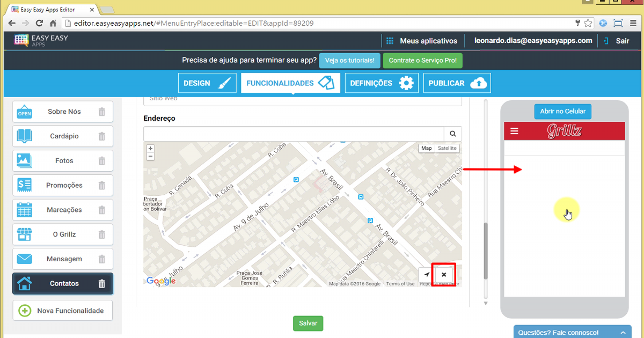Select the Map view type
644x338 pixels.
[426, 148]
